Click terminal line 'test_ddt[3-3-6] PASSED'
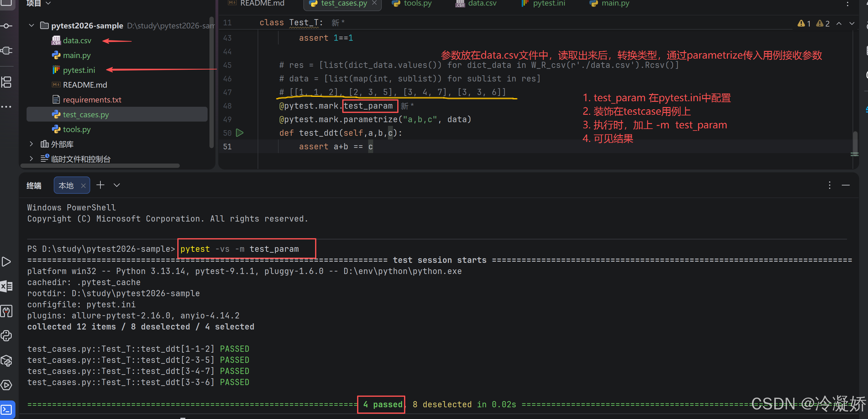Screen dimensions: 868x419 138,382
